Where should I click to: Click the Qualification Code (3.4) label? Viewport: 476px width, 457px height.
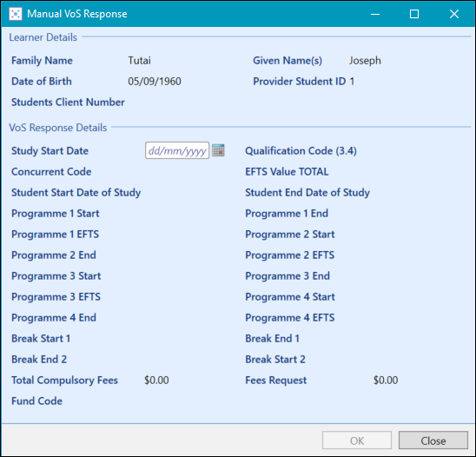(301, 151)
